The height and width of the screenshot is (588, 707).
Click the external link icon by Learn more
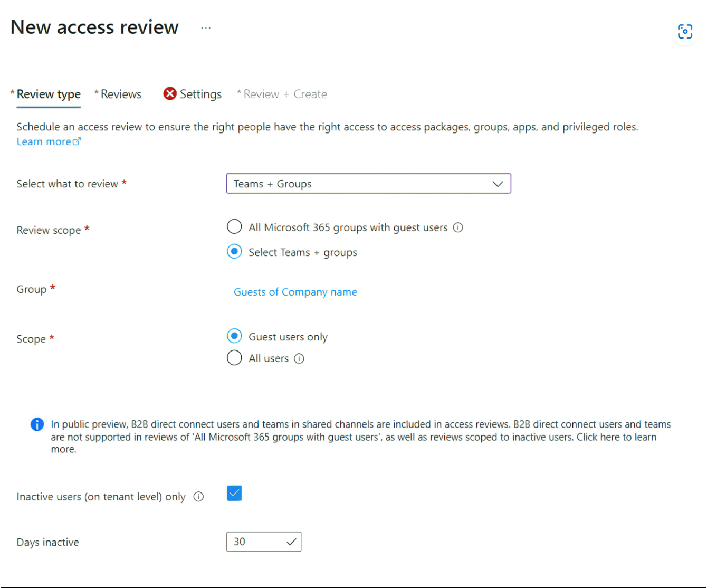click(x=77, y=141)
